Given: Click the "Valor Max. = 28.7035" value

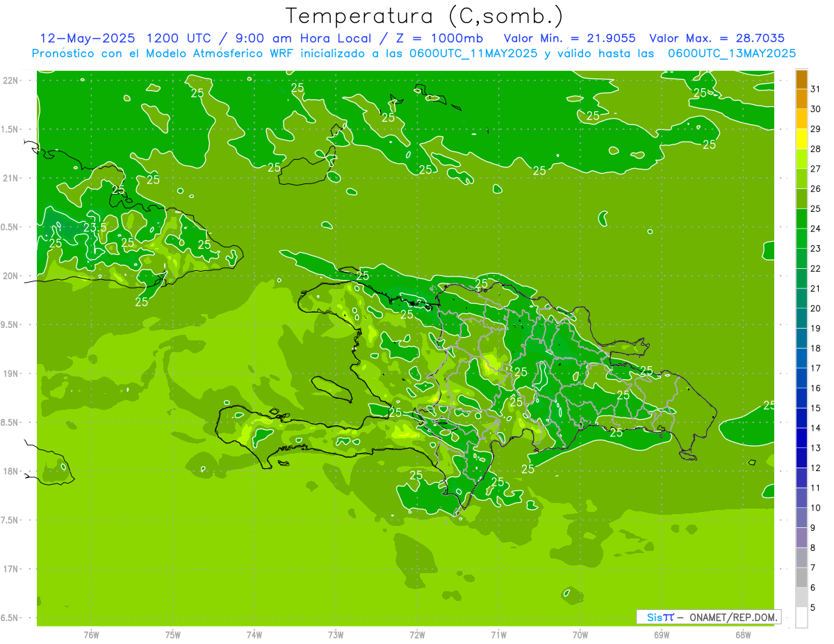Looking at the screenshot, I should tap(717, 38).
